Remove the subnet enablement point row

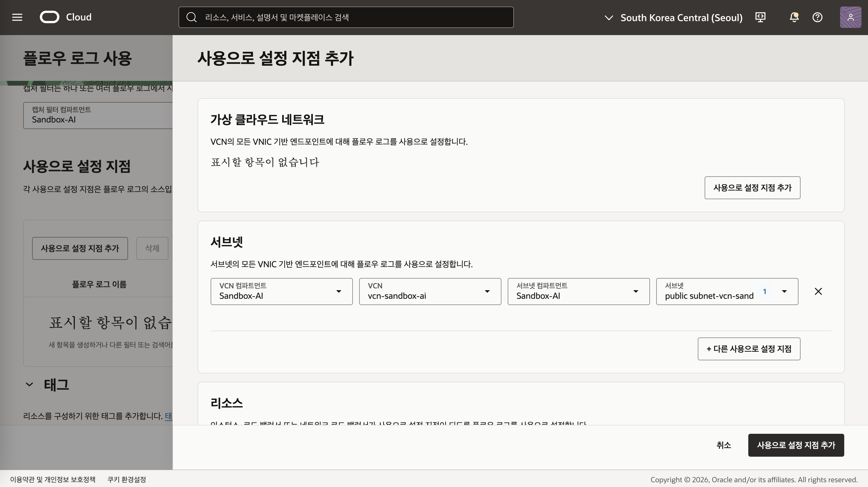[x=818, y=291]
